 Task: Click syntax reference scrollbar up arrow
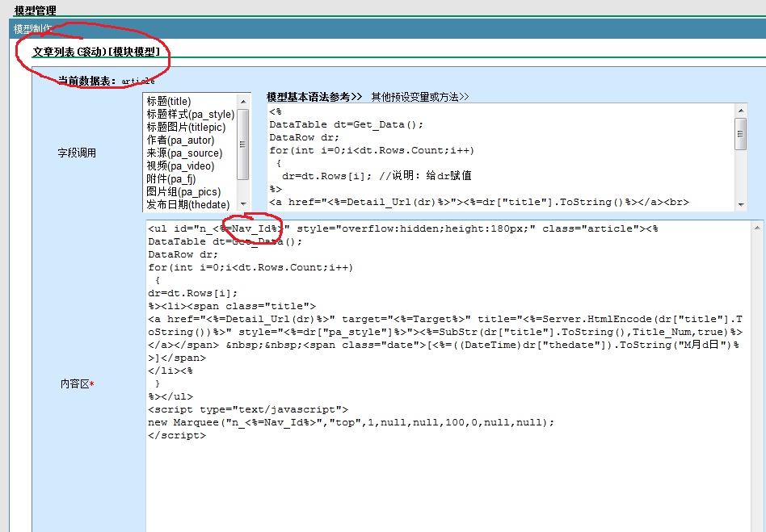(x=740, y=111)
